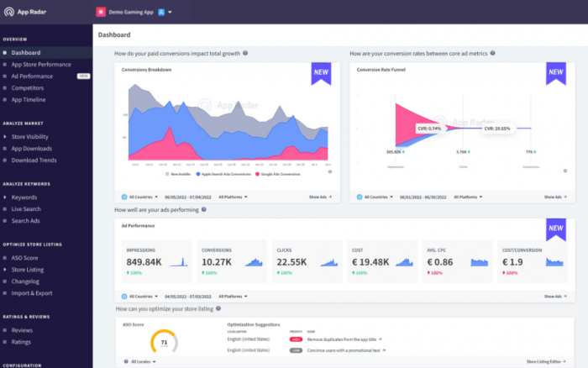The height and width of the screenshot is (368, 588).
Task: Click settings dot icon under Conversions Breakdown chart
Action: click(330, 171)
